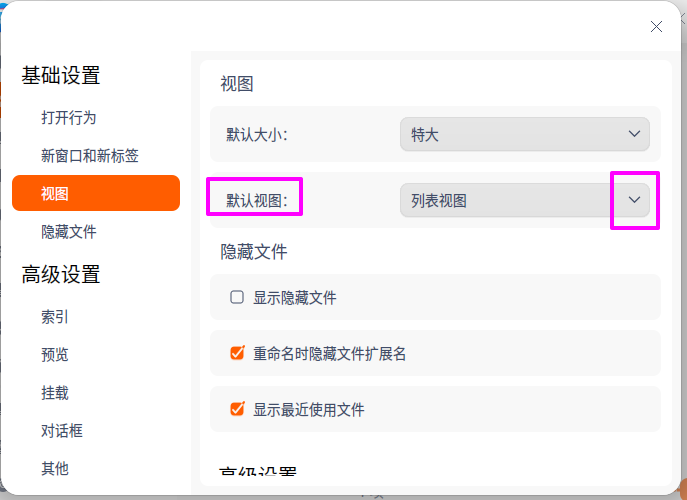Go to 新窗口和新标签 settings
Image resolution: width=687 pixels, height=500 pixels.
(90, 155)
